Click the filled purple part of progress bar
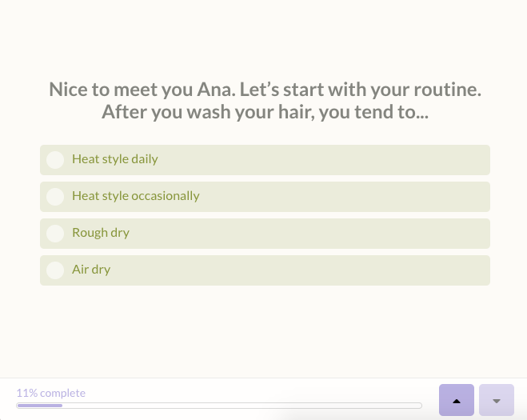 tap(39, 406)
